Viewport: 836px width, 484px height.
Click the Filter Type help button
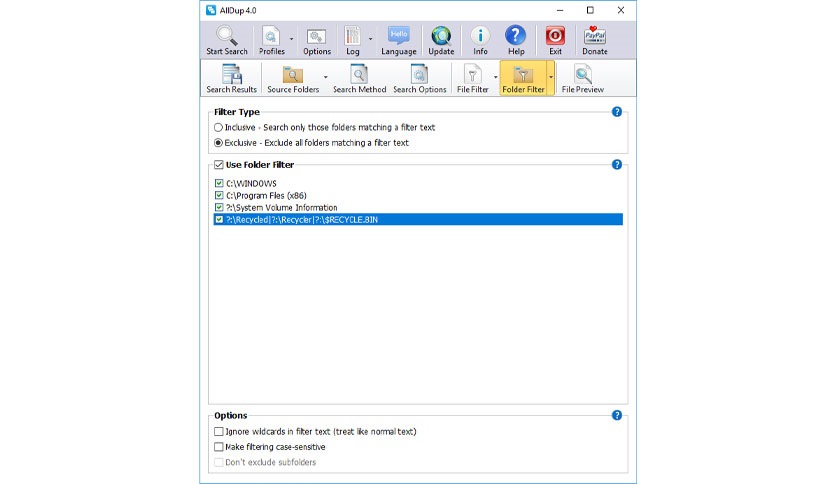coord(617,112)
